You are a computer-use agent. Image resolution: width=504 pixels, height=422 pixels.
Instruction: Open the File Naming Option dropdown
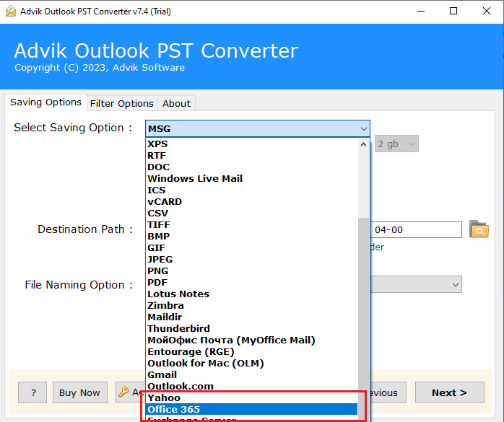pos(416,284)
